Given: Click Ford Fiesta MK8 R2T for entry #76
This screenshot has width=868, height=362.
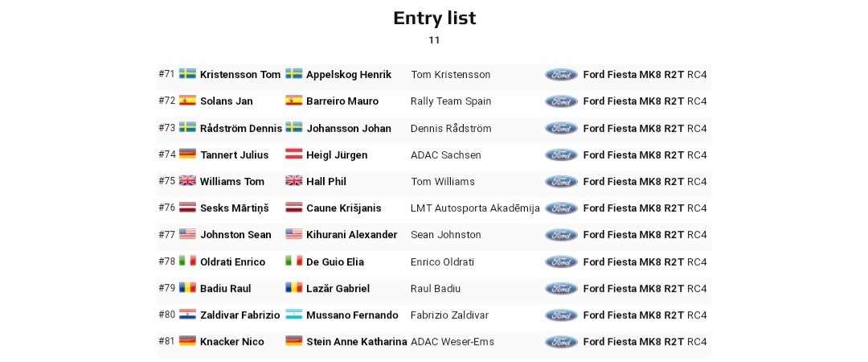Looking at the screenshot, I should [633, 208].
